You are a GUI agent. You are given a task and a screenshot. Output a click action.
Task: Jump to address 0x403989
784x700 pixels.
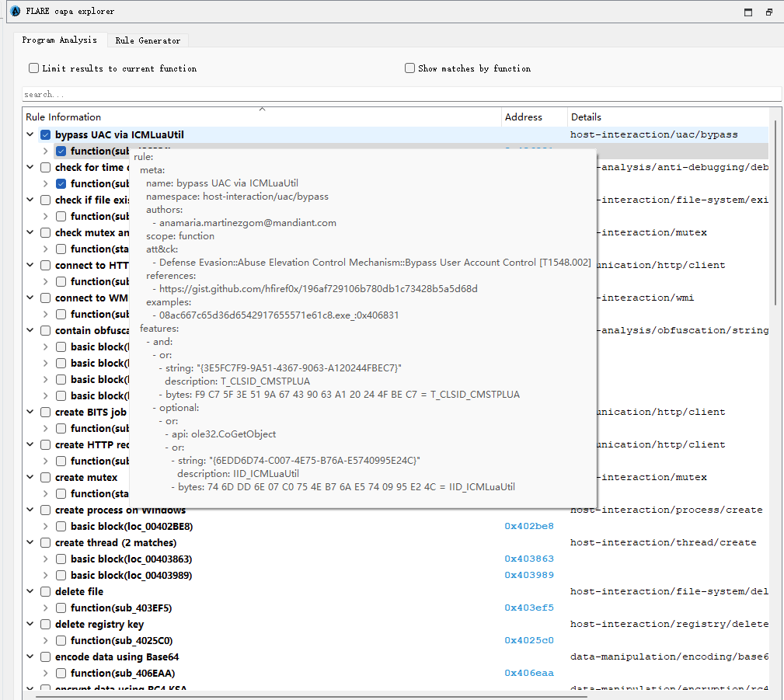point(529,575)
